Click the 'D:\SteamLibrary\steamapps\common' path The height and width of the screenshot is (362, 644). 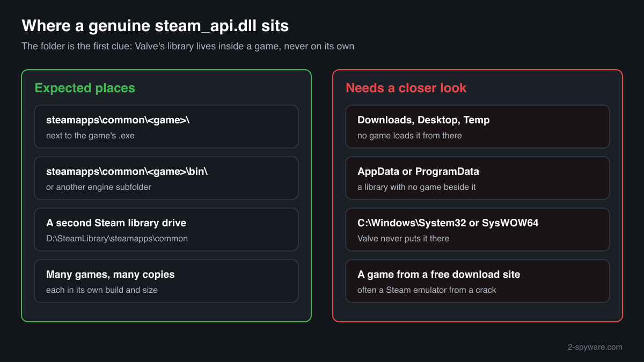coord(117,239)
